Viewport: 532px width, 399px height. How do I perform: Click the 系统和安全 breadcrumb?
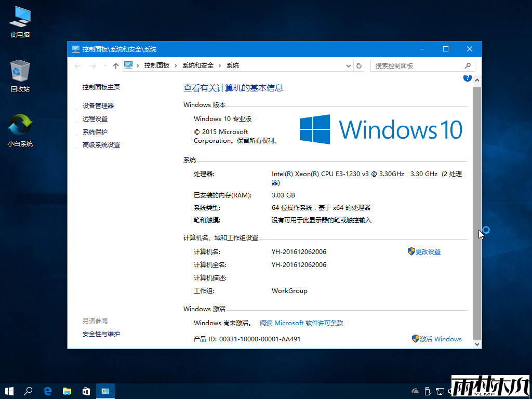coord(198,66)
